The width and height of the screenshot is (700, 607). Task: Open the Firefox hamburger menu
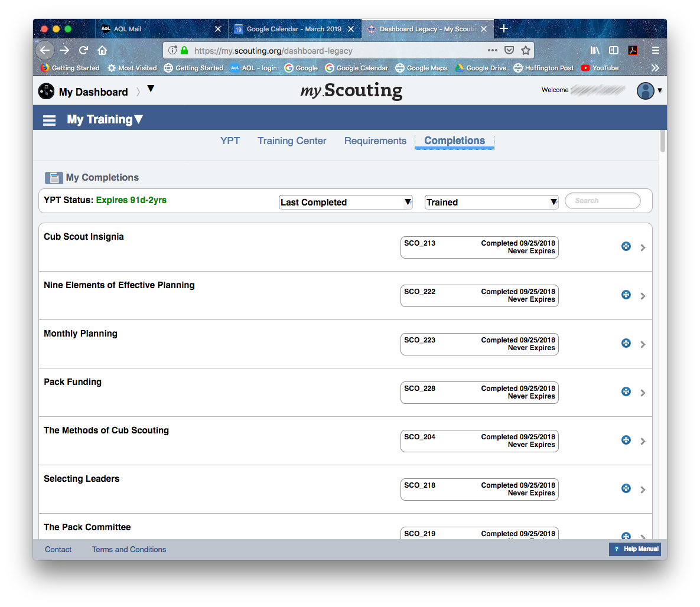point(655,50)
